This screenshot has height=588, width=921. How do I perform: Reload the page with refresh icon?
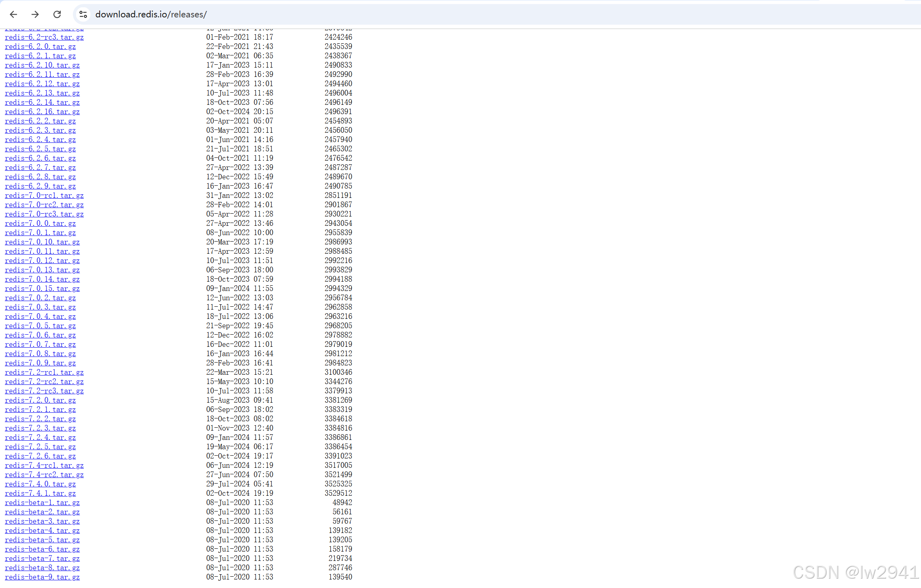click(57, 15)
